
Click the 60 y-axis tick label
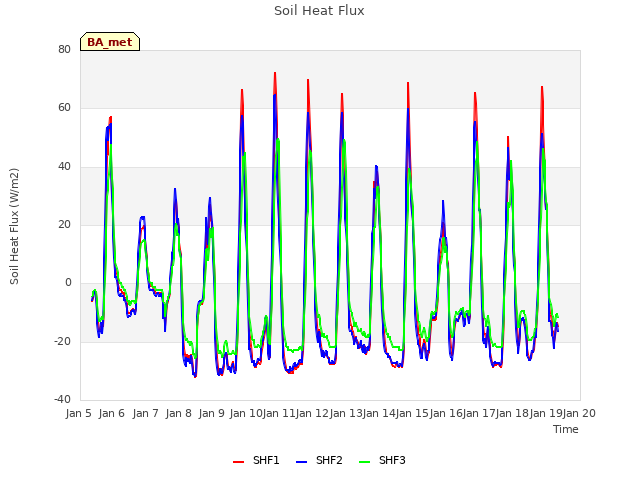[64, 108]
